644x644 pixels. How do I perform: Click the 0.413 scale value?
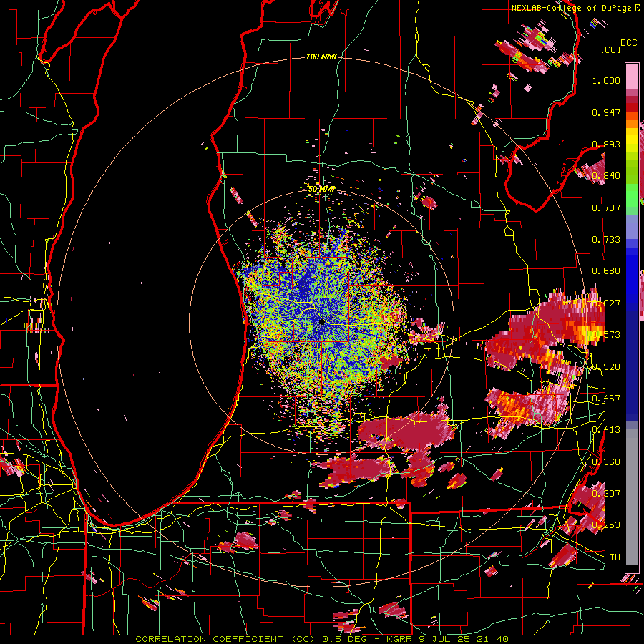[x=606, y=430]
